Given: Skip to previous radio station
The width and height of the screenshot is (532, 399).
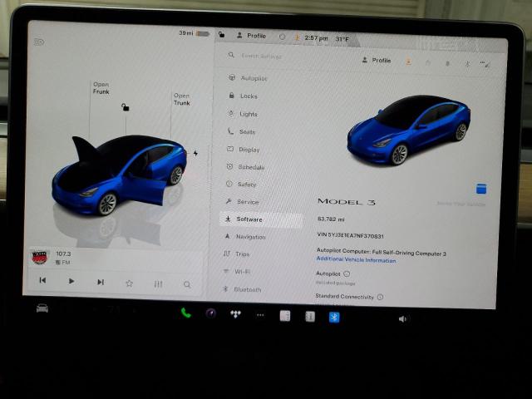Looking at the screenshot, I should 42,280.
